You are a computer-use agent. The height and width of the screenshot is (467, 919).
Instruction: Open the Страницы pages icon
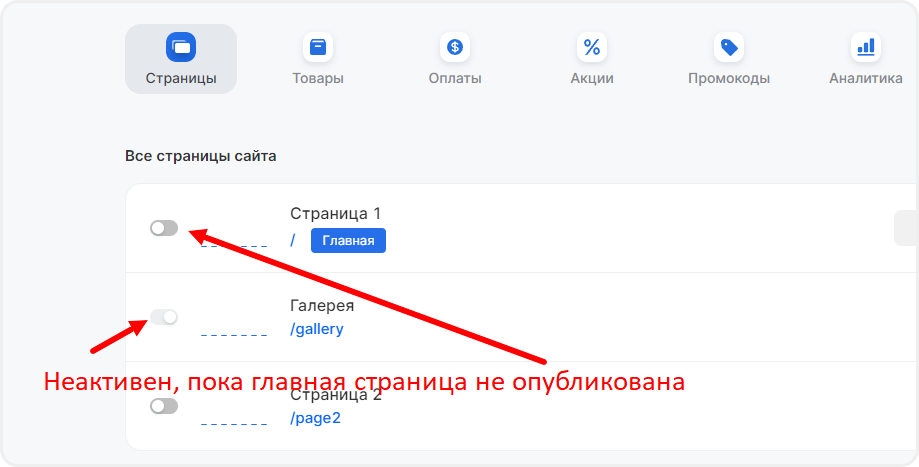click(181, 47)
